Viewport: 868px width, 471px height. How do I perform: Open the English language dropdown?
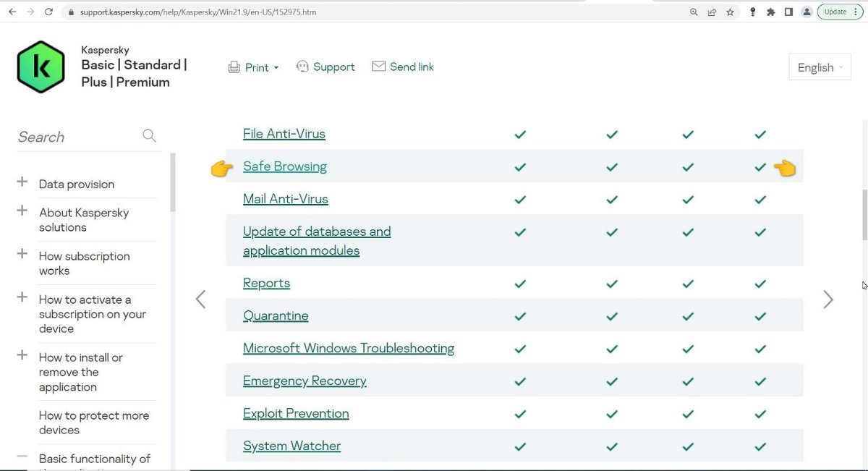(x=820, y=67)
